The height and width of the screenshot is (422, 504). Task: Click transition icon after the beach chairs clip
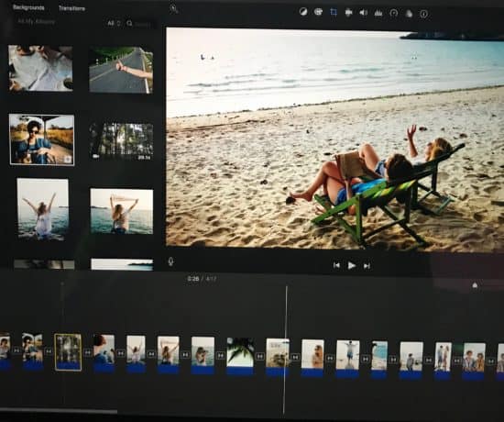[295, 357]
